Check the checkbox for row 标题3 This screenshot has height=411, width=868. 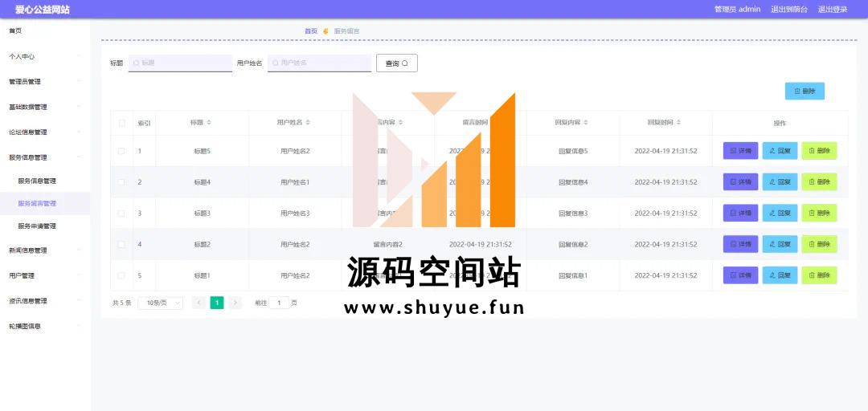coord(122,213)
